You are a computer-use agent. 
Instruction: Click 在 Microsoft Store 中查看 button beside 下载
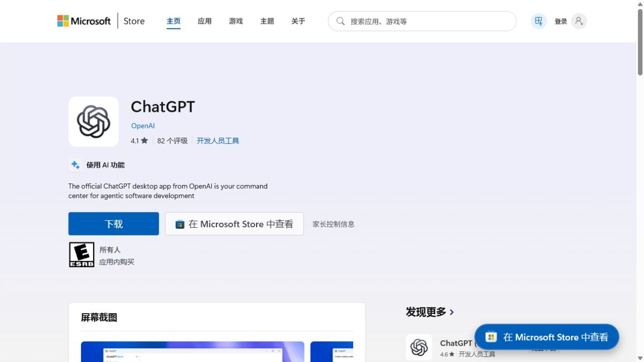(x=234, y=224)
